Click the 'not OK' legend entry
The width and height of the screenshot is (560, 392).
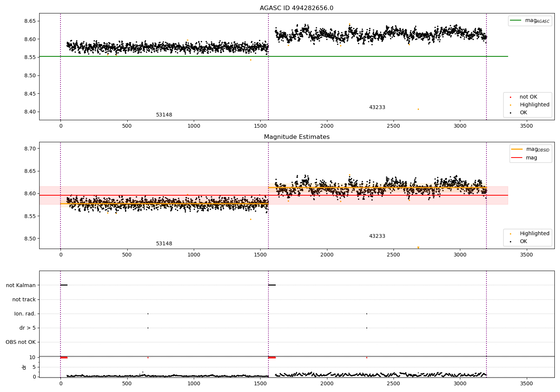tap(528, 97)
